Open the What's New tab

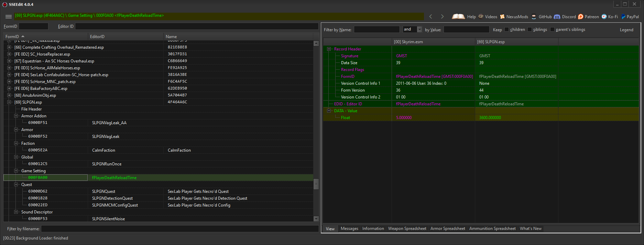click(531, 229)
